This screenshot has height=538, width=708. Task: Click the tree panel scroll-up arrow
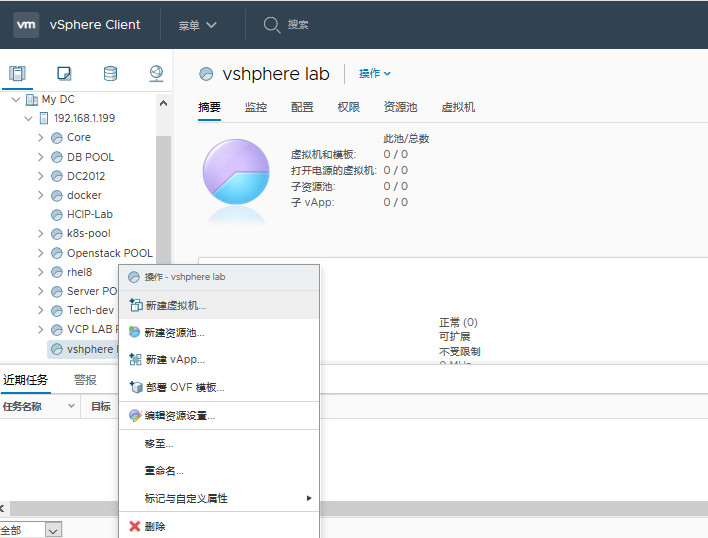pyautogui.click(x=163, y=103)
